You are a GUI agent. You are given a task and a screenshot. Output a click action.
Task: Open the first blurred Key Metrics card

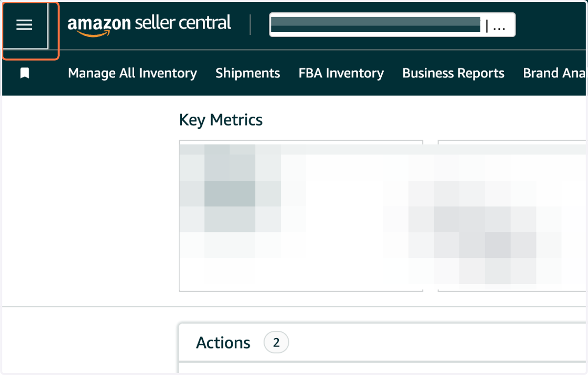tap(301, 216)
